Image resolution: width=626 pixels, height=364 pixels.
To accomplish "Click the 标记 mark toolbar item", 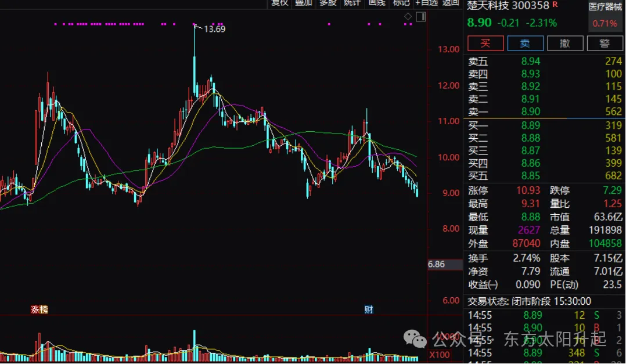I will click(x=401, y=3).
